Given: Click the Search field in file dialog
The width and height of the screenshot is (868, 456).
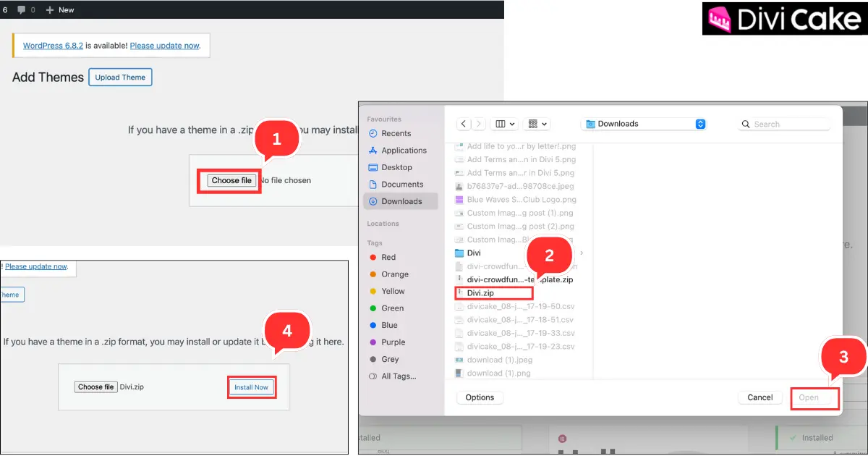Looking at the screenshot, I should point(784,124).
